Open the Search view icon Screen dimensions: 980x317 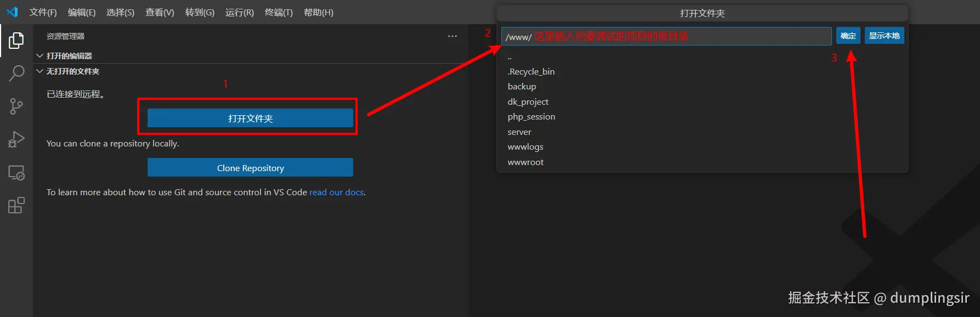pyautogui.click(x=16, y=73)
